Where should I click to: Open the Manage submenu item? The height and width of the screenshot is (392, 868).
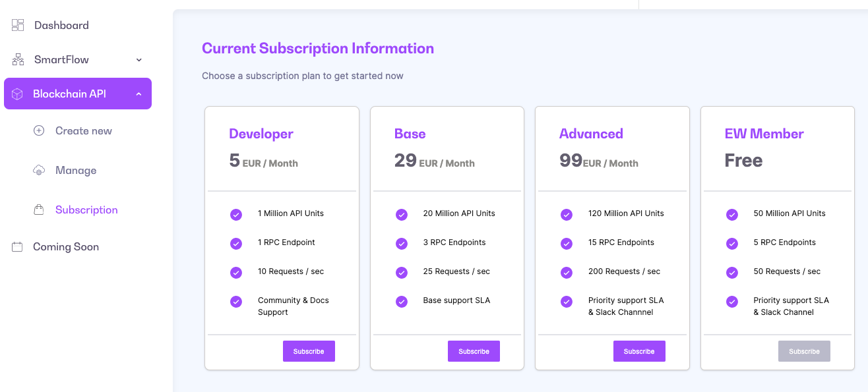coord(76,171)
